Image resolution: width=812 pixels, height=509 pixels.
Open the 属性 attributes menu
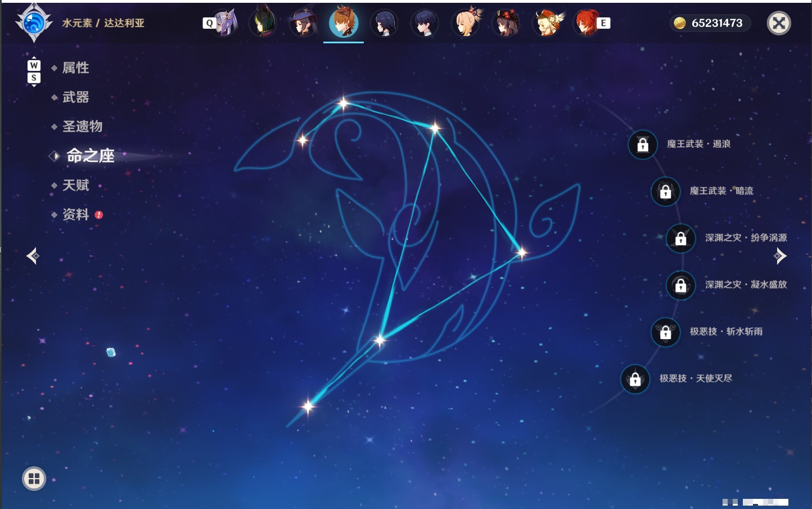tap(76, 68)
